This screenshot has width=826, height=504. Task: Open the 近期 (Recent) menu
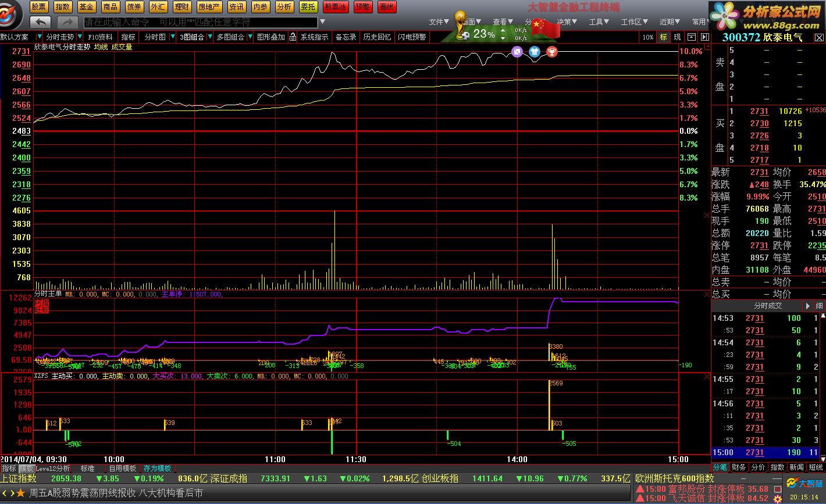[670, 22]
